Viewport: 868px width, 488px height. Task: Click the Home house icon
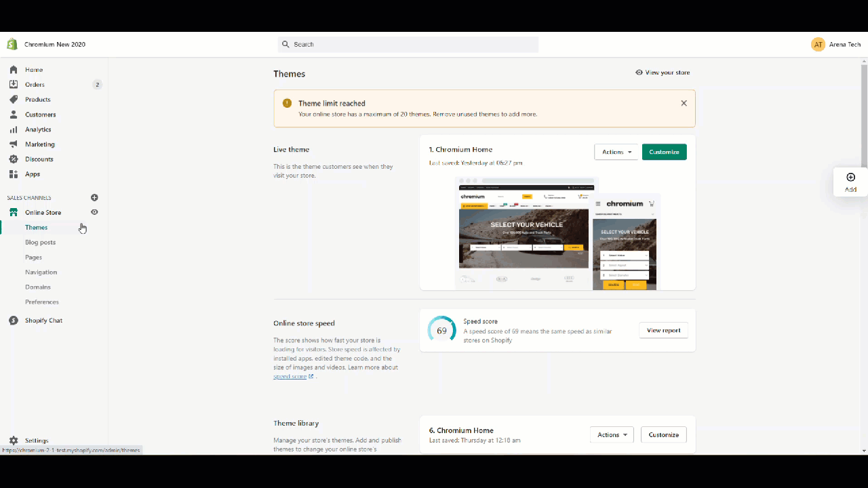[x=14, y=70]
